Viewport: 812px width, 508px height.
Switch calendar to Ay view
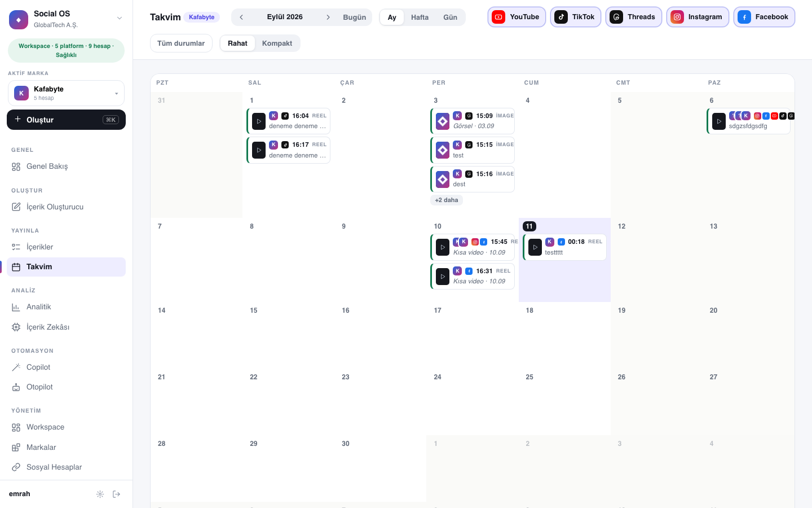[x=392, y=17]
